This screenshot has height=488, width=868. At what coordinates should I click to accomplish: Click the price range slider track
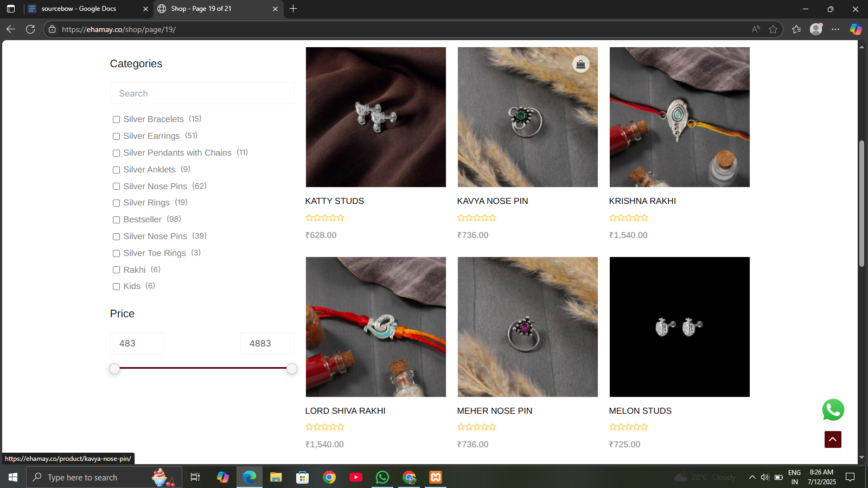203,368
